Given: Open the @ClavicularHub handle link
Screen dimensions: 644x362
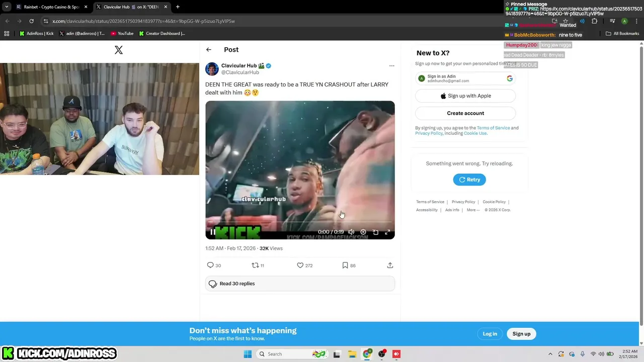Looking at the screenshot, I should tap(240, 72).
